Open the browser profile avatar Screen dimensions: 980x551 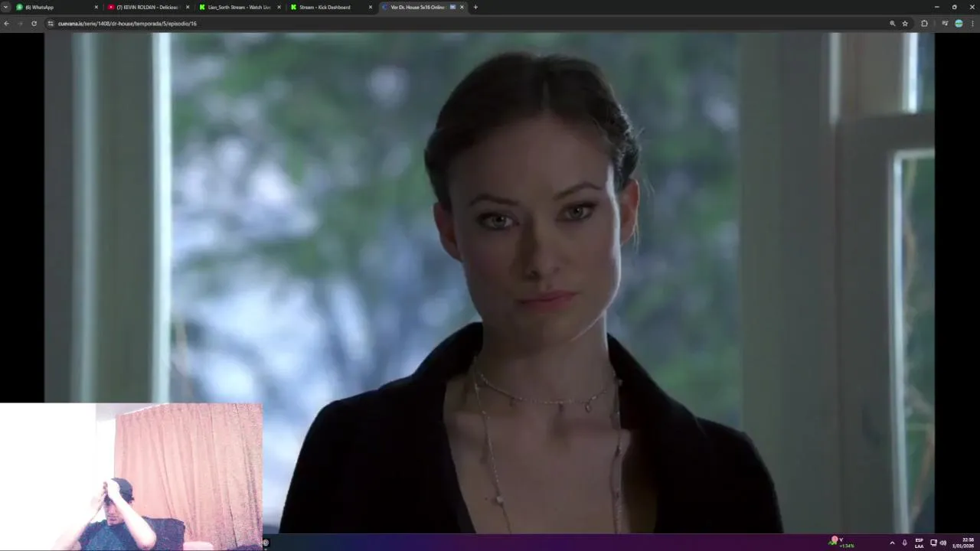pos(959,24)
